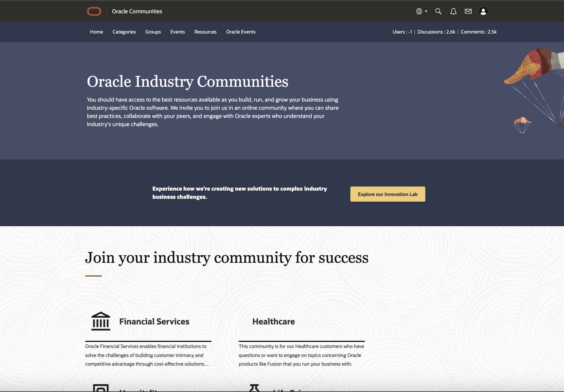The height and width of the screenshot is (392, 564).
Task: Go to Home in navigation
Action: 96,32
